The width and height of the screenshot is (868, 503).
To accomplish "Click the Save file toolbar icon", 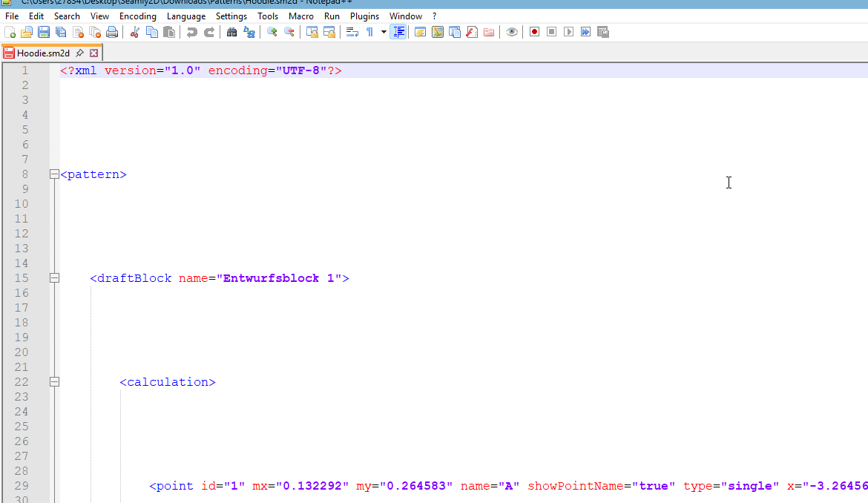I will point(44,32).
